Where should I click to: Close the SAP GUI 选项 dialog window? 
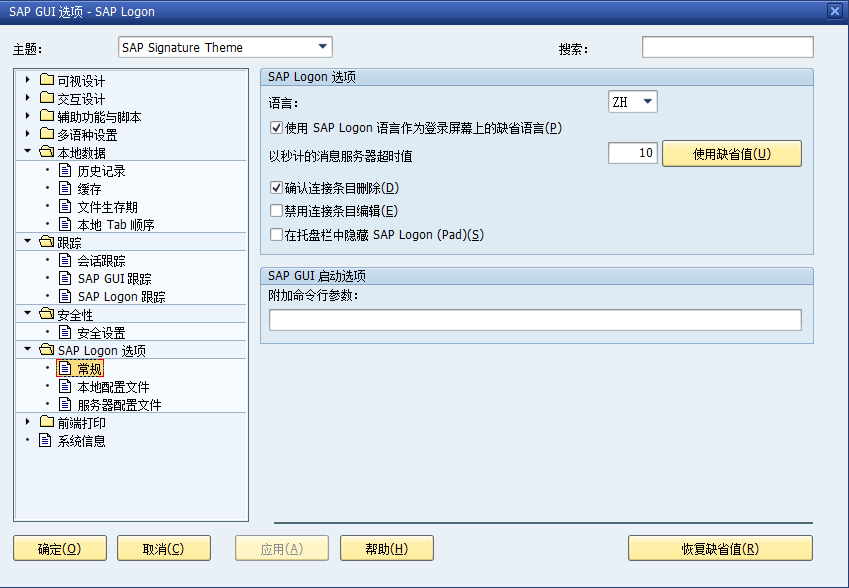click(x=835, y=11)
